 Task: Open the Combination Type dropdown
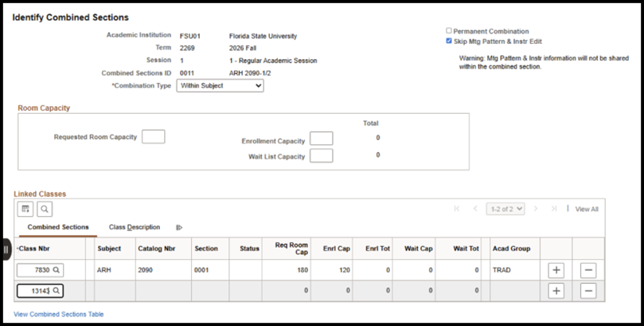tap(221, 85)
